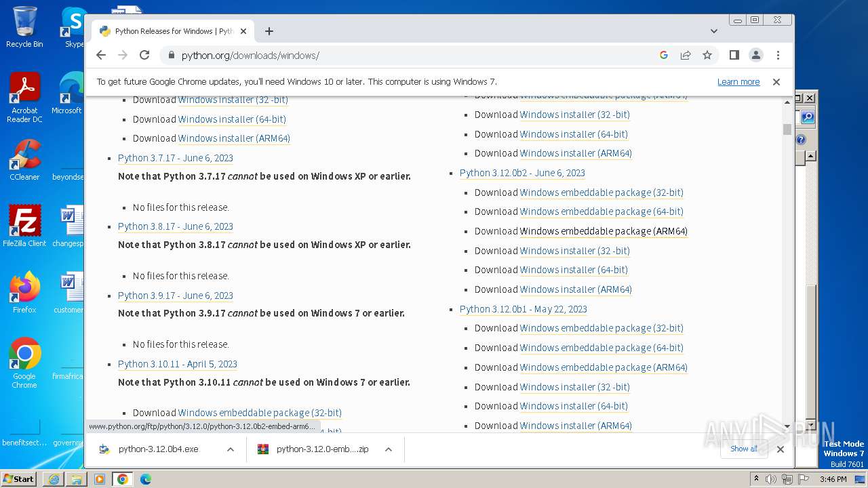Open Python 3.10.11 - April 5, 2023 link
The width and height of the screenshot is (868, 488).
(178, 364)
